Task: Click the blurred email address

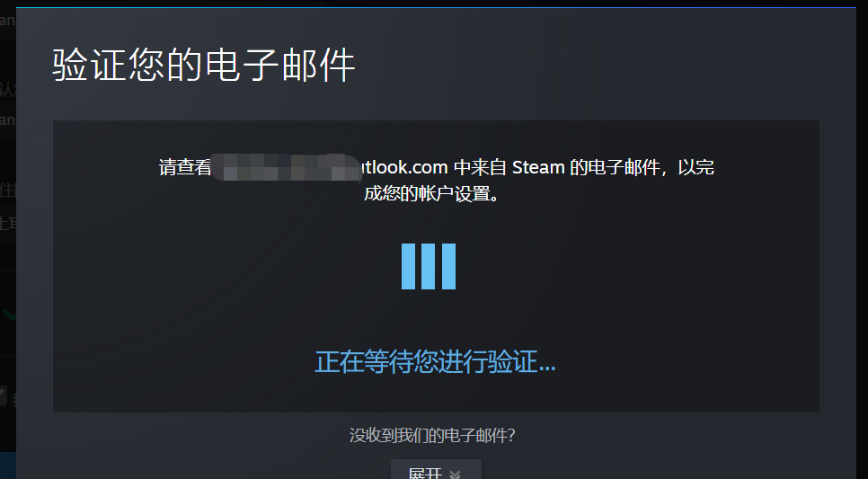Action: [x=287, y=167]
